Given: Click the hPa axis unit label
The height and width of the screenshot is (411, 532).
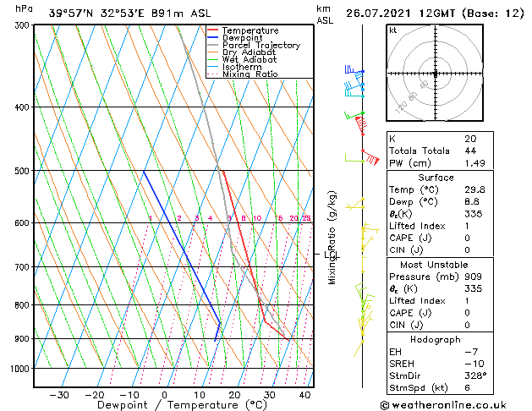Looking at the screenshot, I should point(24,8).
